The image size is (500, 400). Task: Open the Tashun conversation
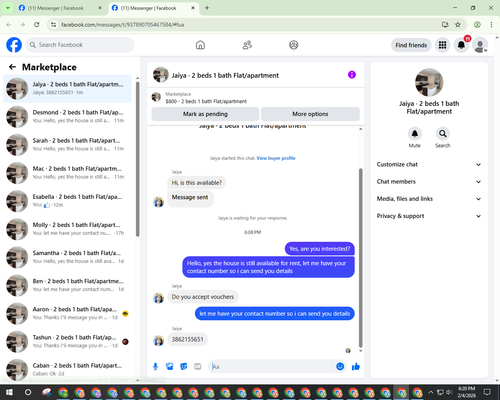coord(67,342)
